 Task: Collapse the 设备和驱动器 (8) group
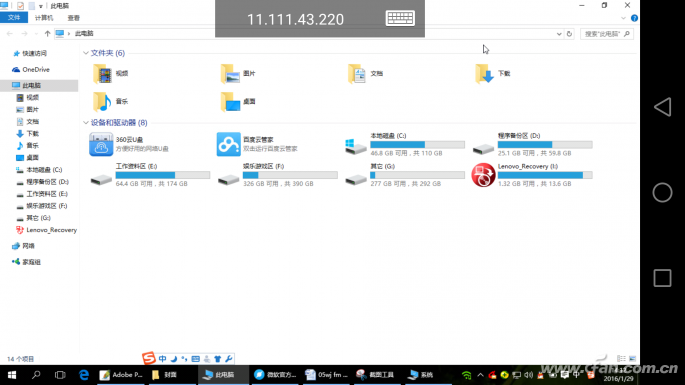click(86, 123)
